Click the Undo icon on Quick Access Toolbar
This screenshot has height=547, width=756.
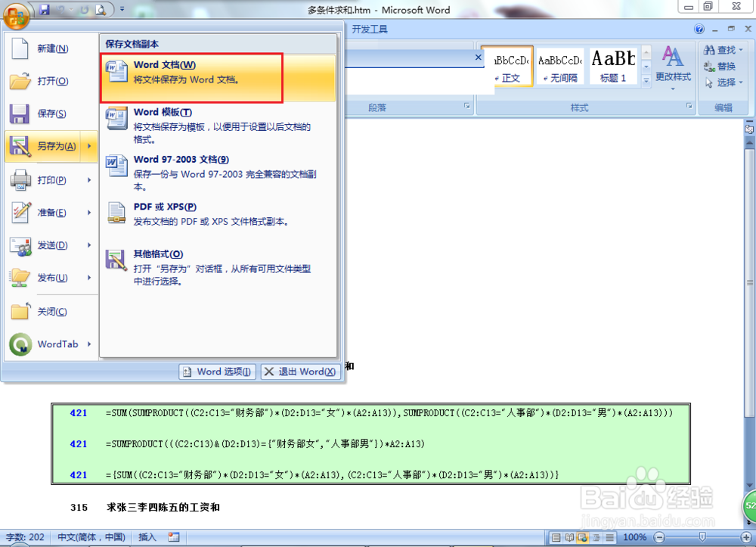[60, 8]
